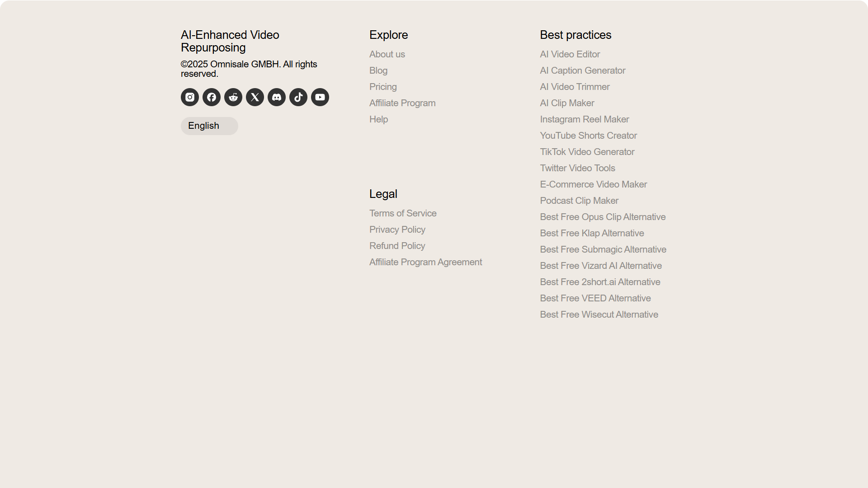
Task: Open the TikTok social icon
Action: (298, 97)
